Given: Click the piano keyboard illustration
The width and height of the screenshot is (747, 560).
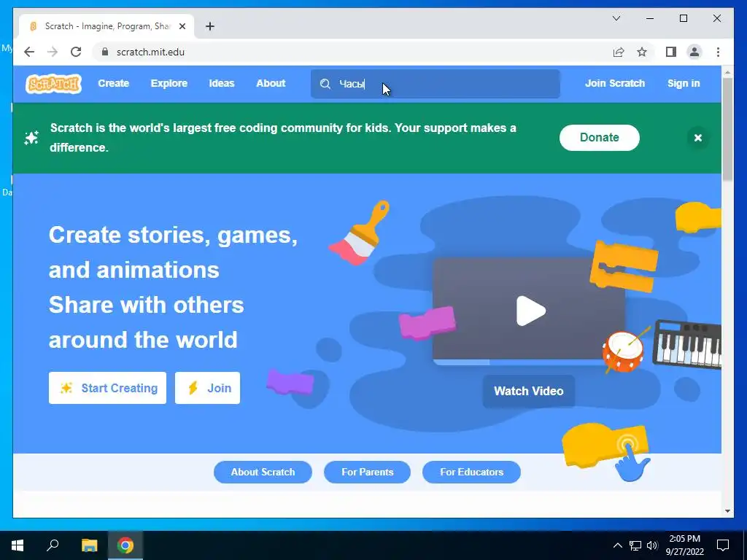Looking at the screenshot, I should point(687,344).
